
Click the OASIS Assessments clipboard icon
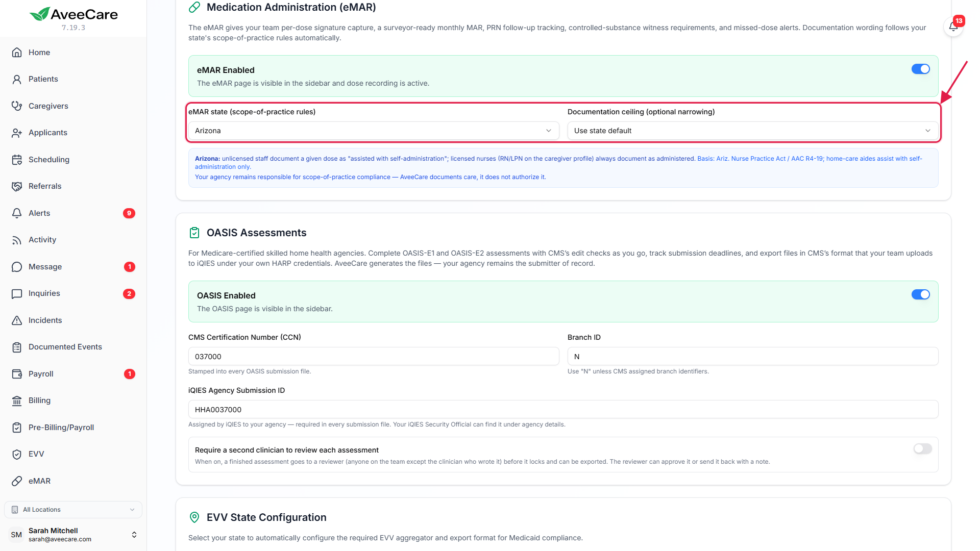pyautogui.click(x=194, y=233)
